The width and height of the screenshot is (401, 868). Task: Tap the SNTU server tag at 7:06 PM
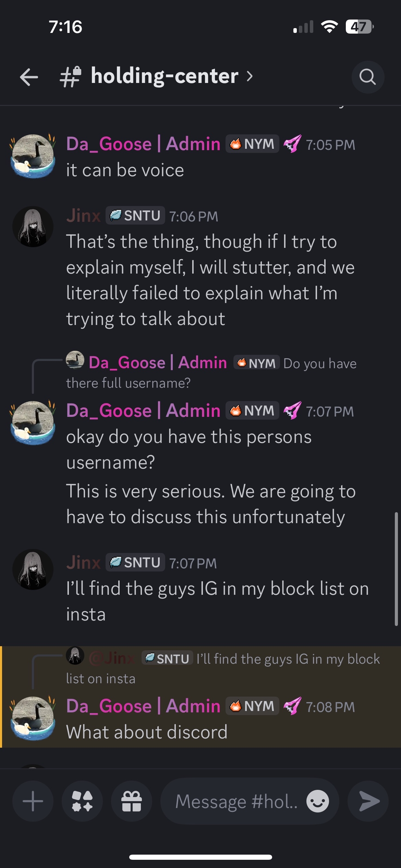[x=135, y=216]
